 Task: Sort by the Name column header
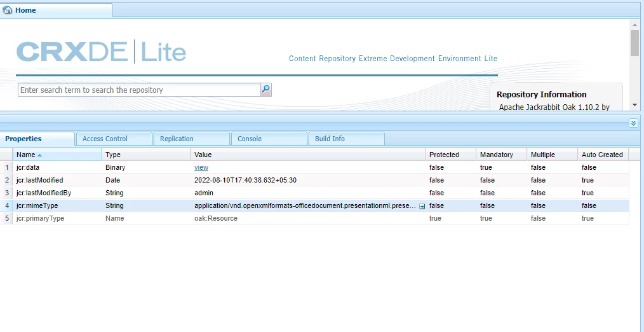pyautogui.click(x=57, y=155)
